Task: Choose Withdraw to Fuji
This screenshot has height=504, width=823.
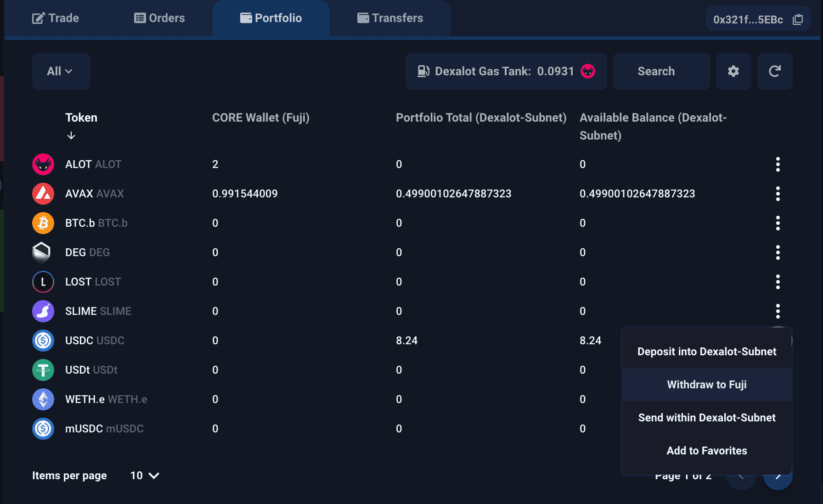Action: pos(707,385)
